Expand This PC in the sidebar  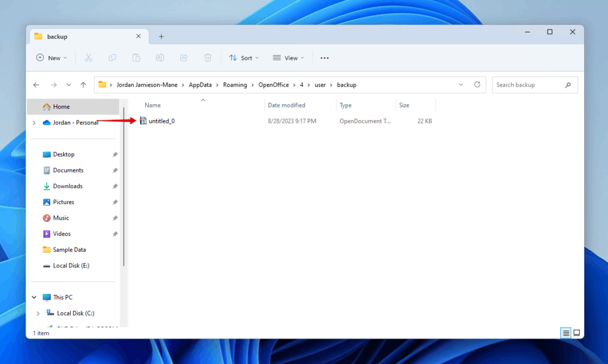(34, 297)
